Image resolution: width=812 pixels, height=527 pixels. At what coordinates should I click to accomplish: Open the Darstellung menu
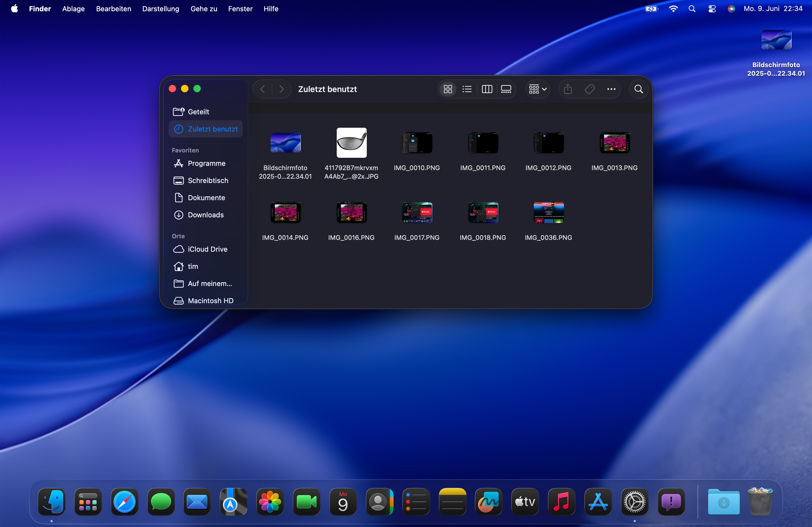click(x=161, y=9)
